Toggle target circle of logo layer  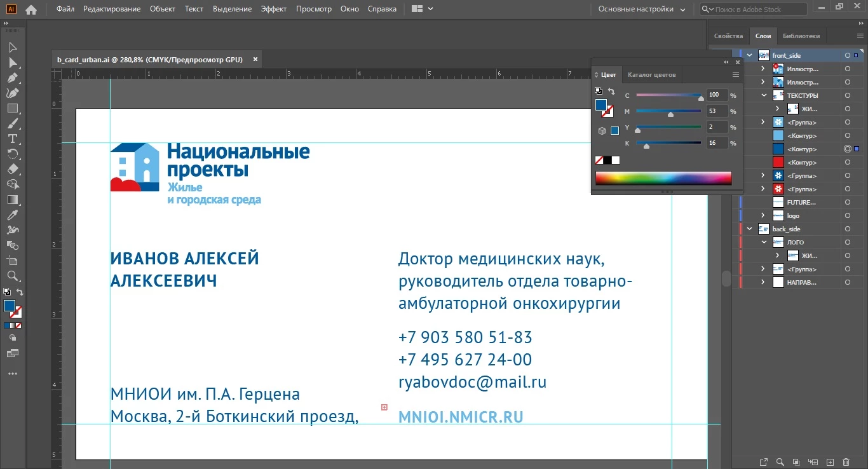(x=847, y=215)
